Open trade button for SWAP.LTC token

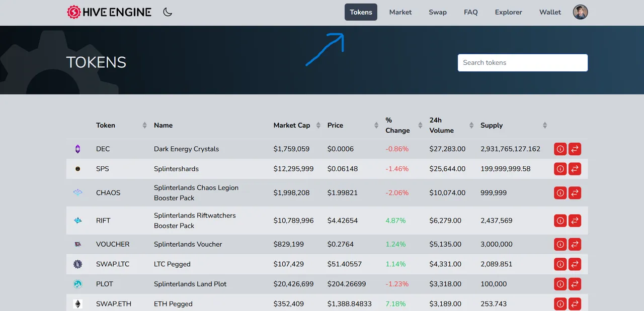(575, 264)
